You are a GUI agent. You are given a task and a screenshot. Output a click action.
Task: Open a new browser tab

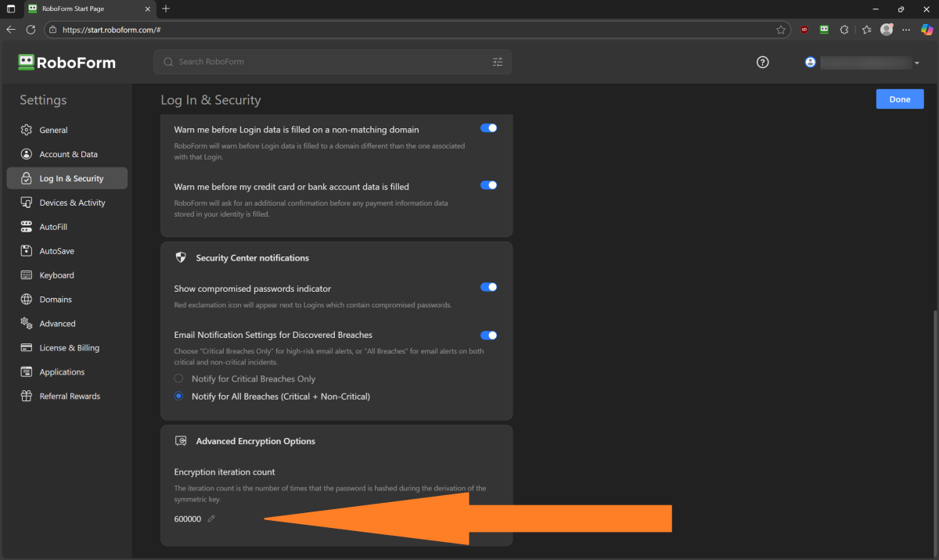[166, 9]
